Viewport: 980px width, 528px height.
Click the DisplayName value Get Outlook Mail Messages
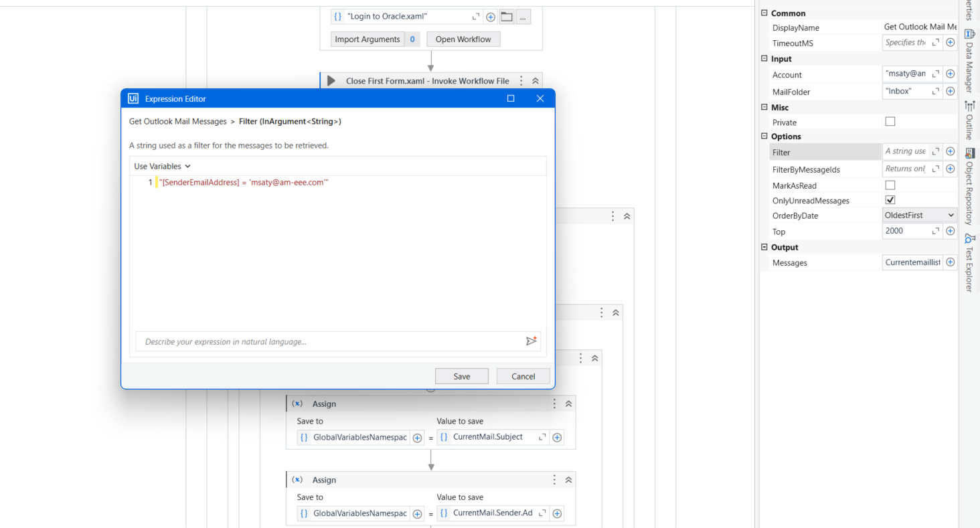pyautogui.click(x=920, y=27)
